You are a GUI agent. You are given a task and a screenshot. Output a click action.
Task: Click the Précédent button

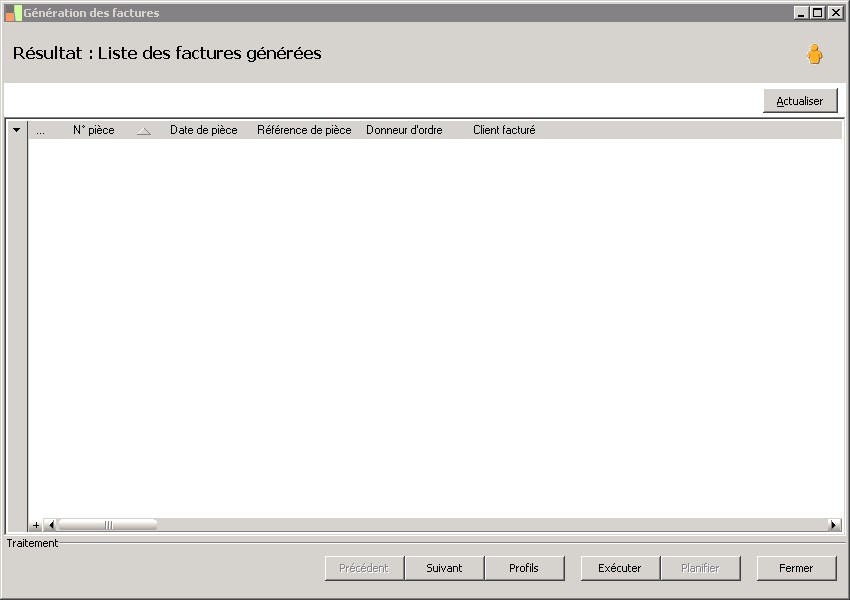click(x=364, y=568)
